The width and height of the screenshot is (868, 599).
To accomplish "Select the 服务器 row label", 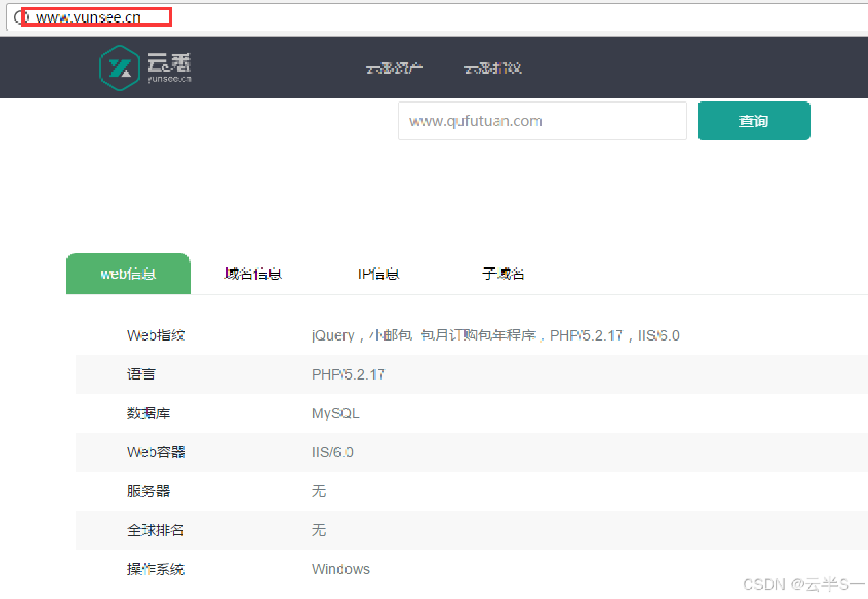I will [x=148, y=492].
